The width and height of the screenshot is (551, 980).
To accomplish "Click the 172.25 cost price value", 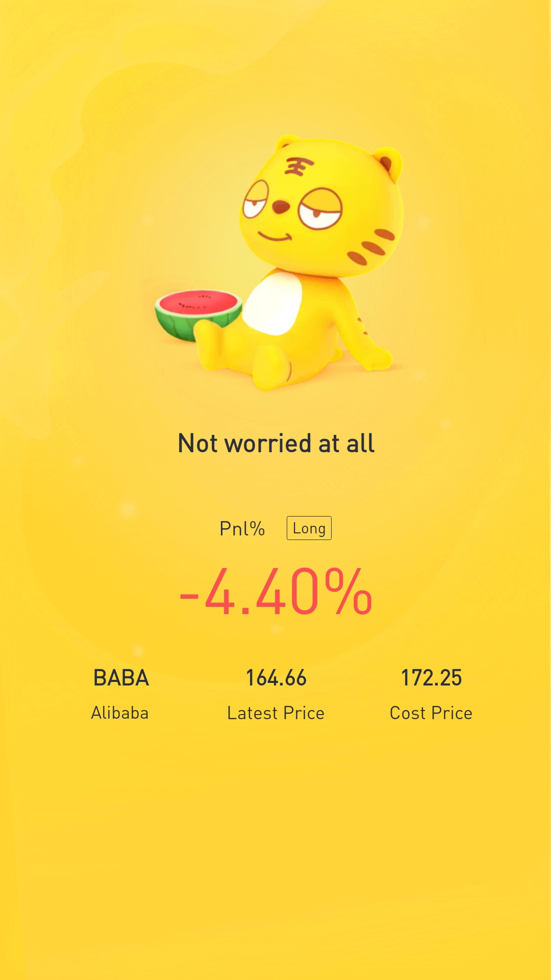I will pos(431,678).
